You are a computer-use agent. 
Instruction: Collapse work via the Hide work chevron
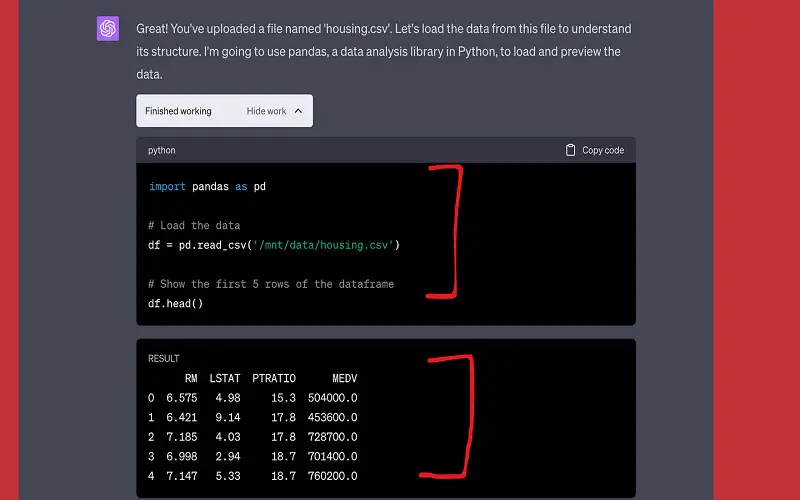point(298,111)
